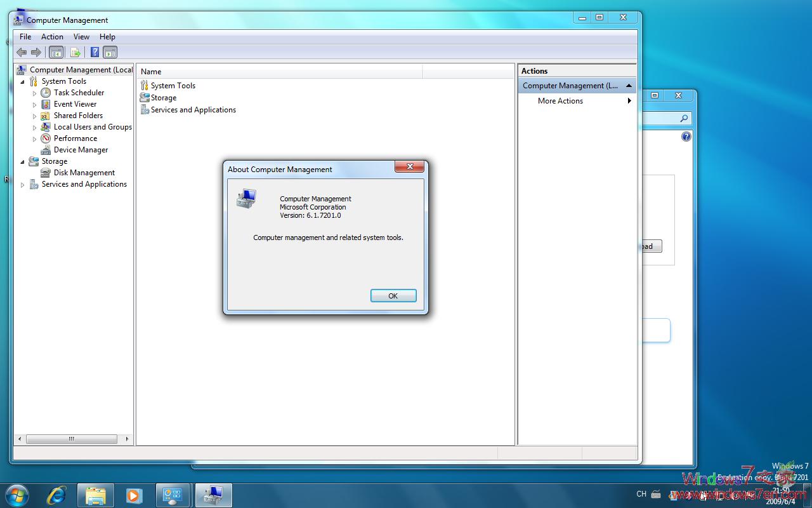Image resolution: width=812 pixels, height=508 pixels.
Task: Expand the Event Viewer node
Action: pos(35,105)
